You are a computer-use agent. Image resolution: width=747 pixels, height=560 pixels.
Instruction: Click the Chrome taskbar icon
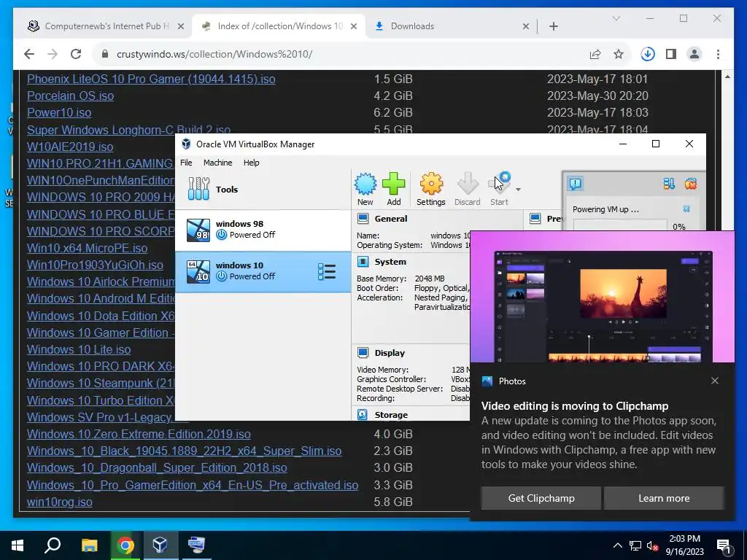(x=125, y=545)
